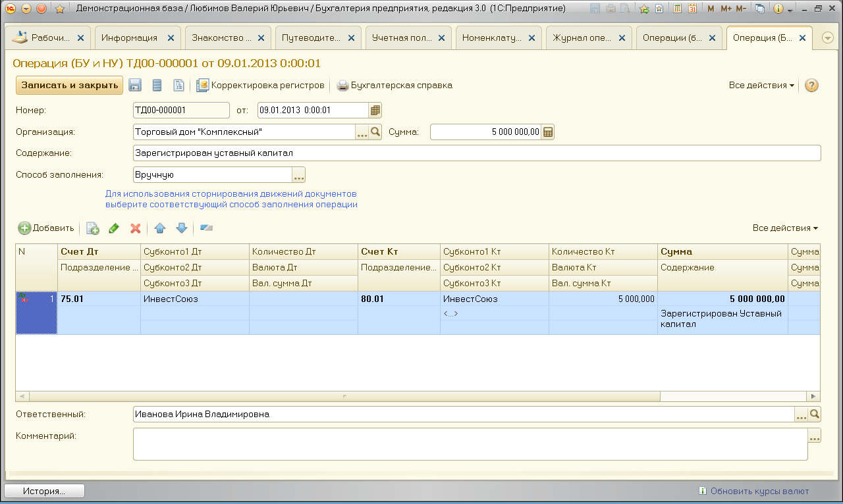Click the Обновить курсы валют link
Viewport: 843px width, 504px height.
coord(759,491)
